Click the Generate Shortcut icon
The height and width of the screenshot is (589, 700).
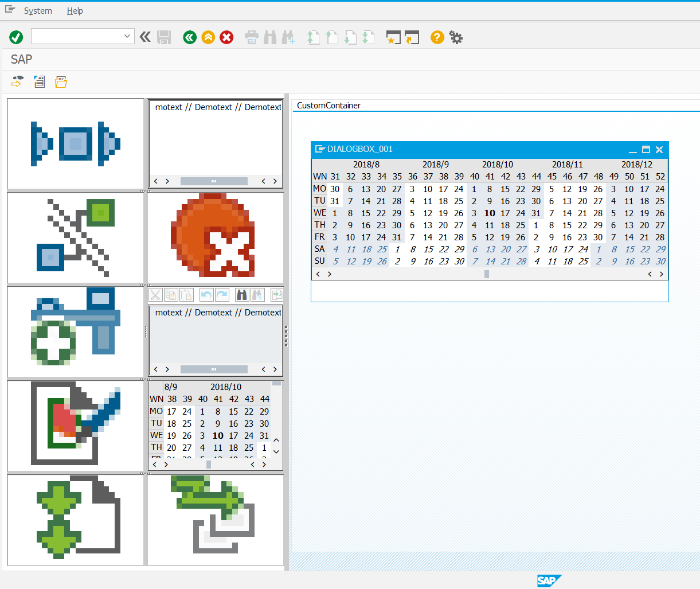coord(412,37)
